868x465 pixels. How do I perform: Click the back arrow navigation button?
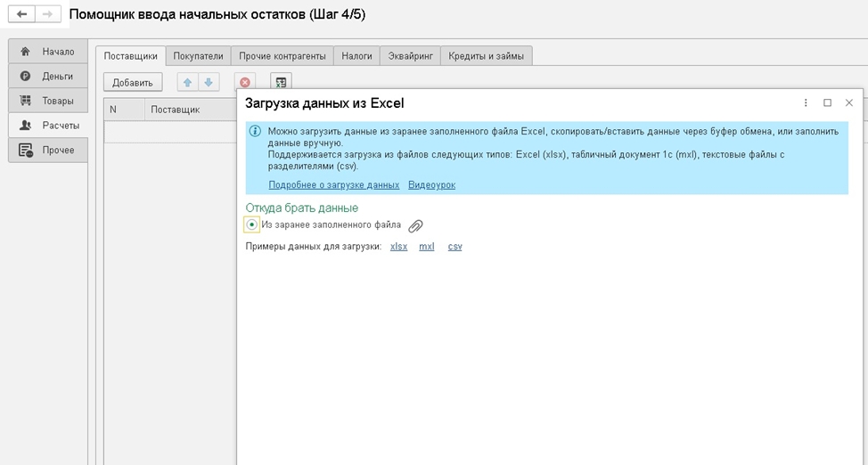click(x=21, y=14)
